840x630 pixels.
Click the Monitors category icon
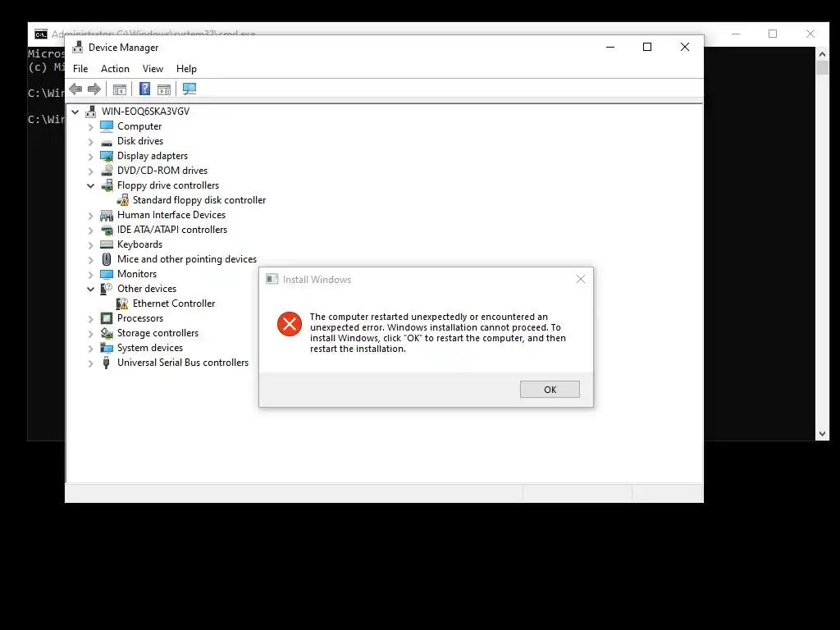tap(107, 274)
